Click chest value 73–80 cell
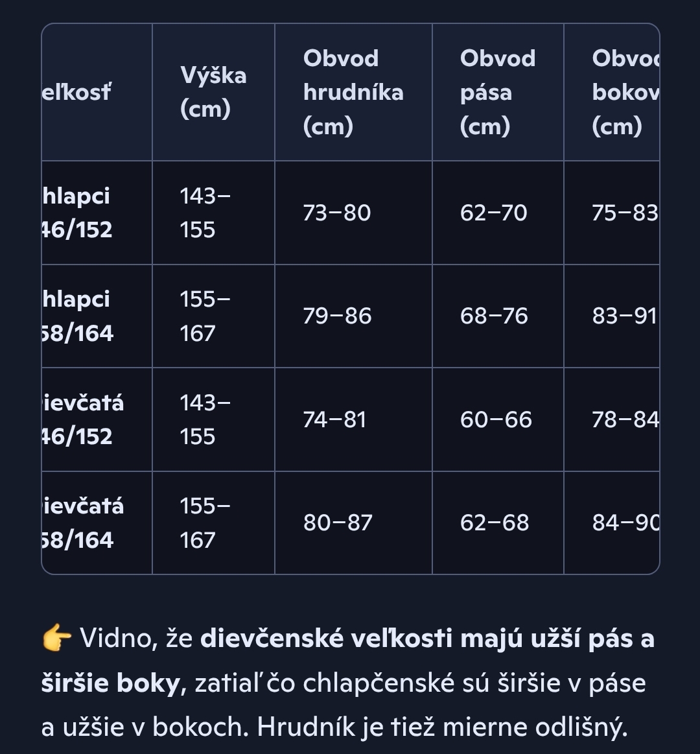This screenshot has height=754, width=700. point(337,213)
